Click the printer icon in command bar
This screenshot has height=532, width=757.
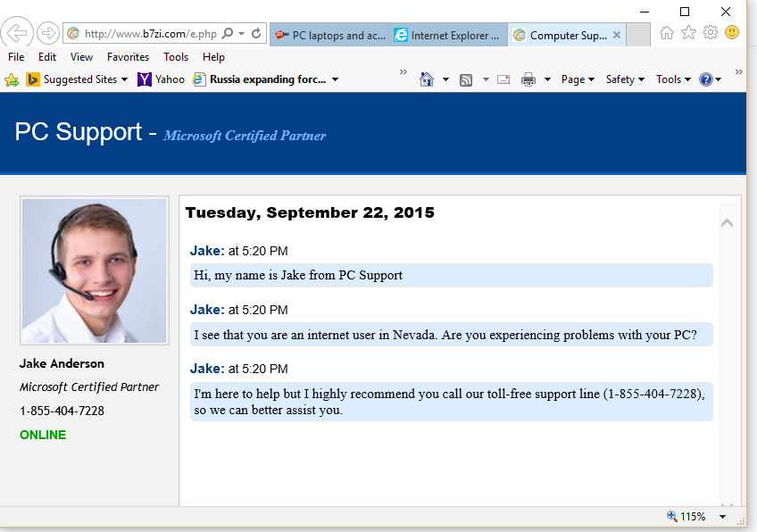pyautogui.click(x=528, y=79)
